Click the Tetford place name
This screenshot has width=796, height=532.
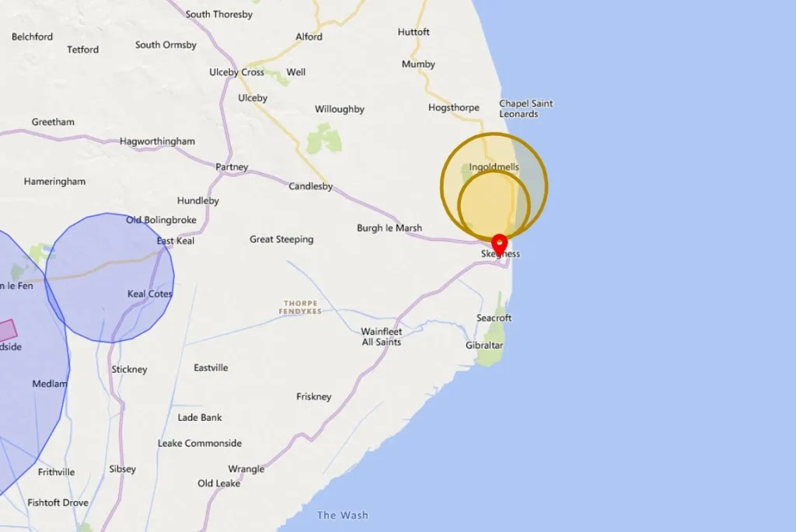[x=82, y=49]
